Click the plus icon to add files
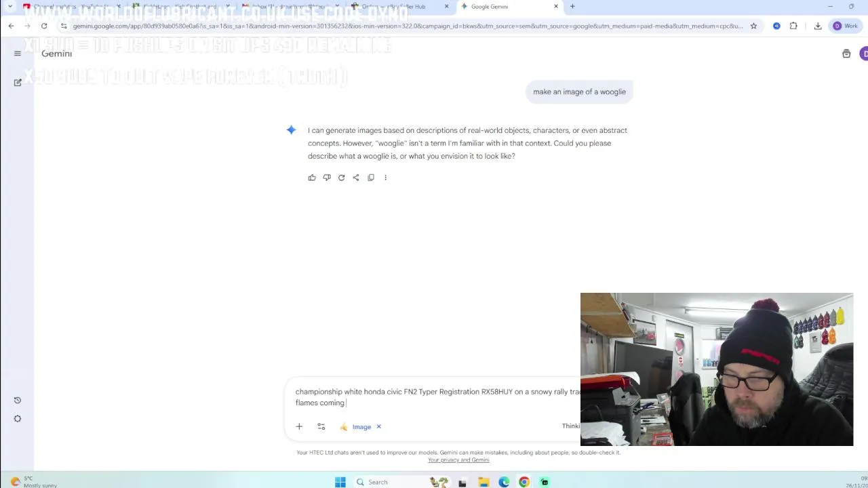Image resolution: width=868 pixels, height=488 pixels. 299,426
